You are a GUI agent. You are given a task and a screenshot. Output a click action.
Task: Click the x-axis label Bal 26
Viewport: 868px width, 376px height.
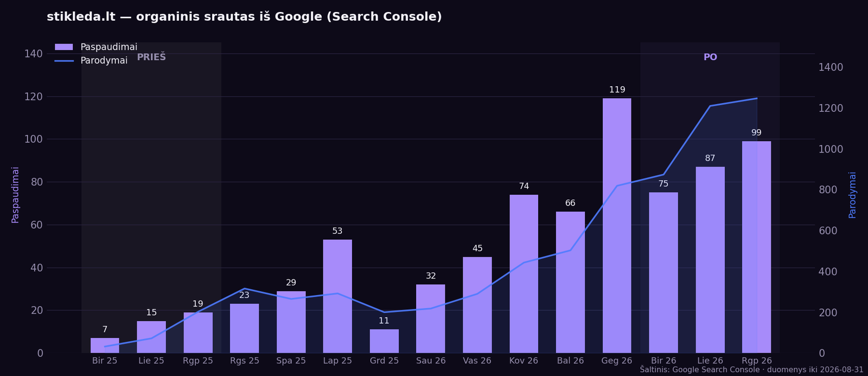click(571, 361)
